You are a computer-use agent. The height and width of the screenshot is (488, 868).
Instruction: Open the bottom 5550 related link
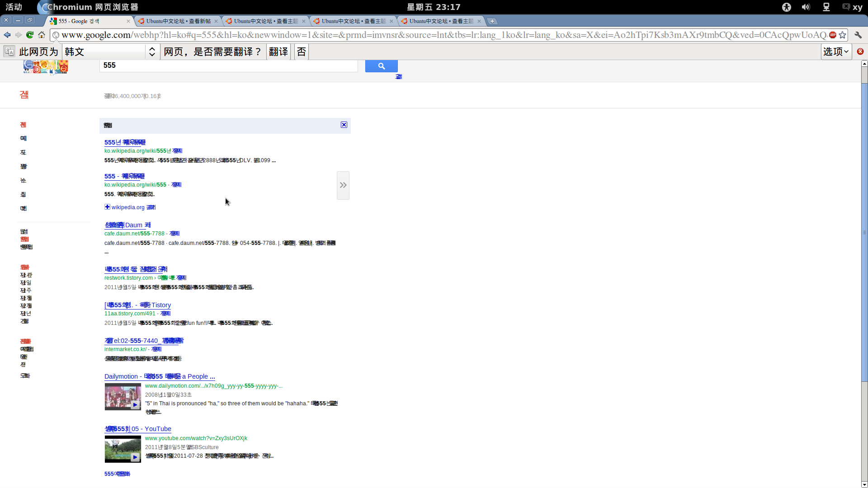tap(117, 474)
